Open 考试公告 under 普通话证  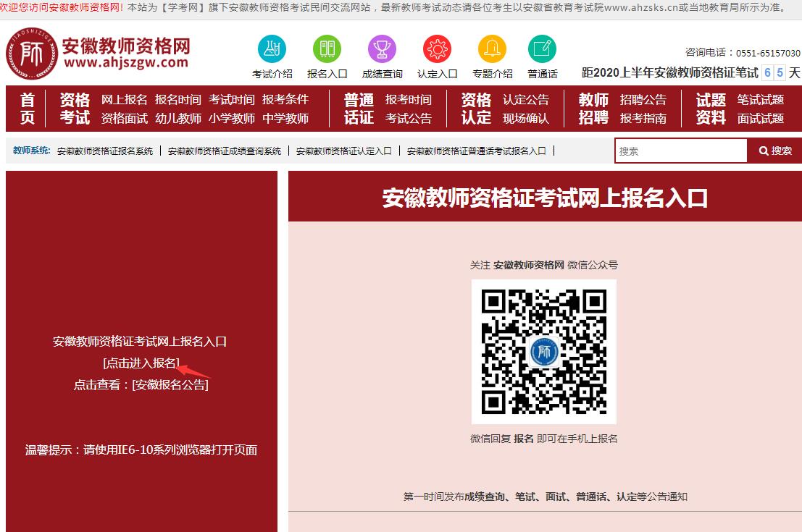409,118
